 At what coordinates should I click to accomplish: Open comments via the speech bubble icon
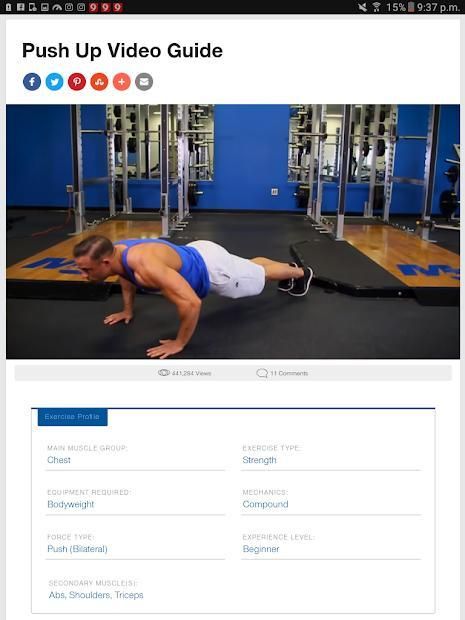click(x=262, y=373)
